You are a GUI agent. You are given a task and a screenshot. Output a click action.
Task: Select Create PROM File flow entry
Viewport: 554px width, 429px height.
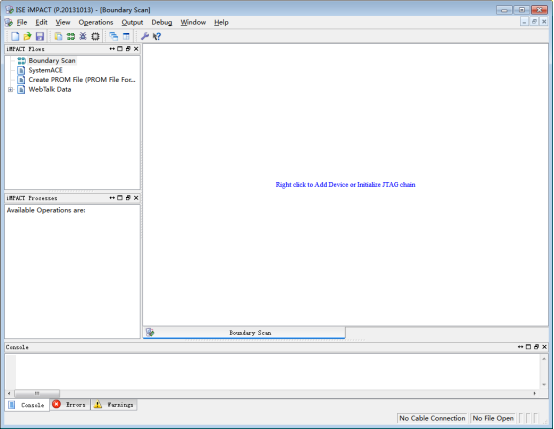click(82, 80)
